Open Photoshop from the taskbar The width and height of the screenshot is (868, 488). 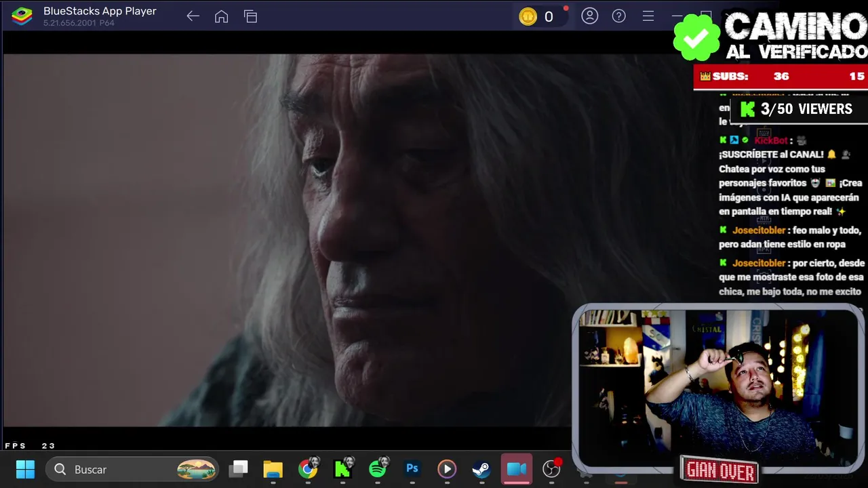[x=412, y=468]
